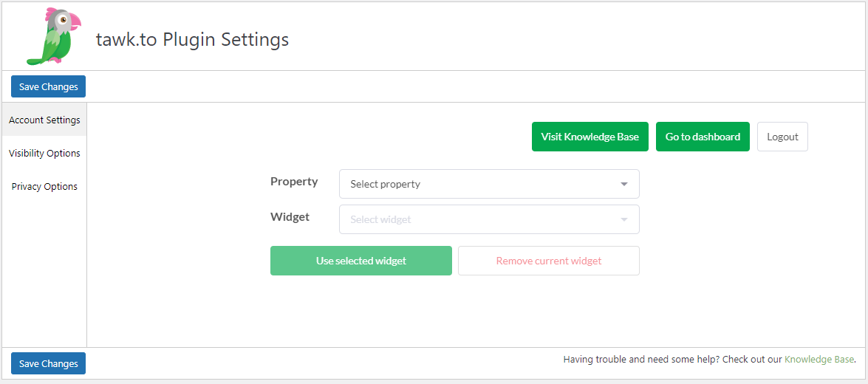Viewport: 868px width, 384px height.
Task: Open the Select property combo box
Action: click(489, 184)
